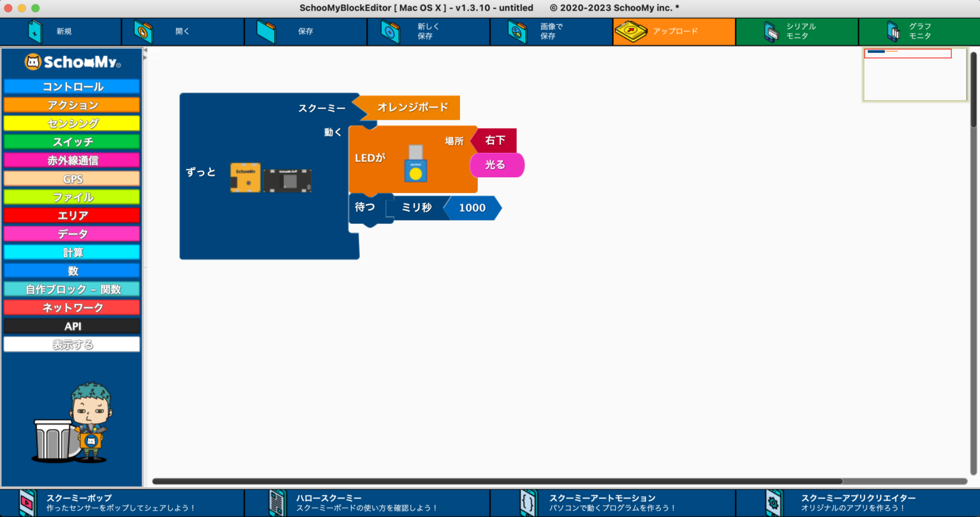
Task: Open the 光る action dropdown block
Action: tap(497, 165)
